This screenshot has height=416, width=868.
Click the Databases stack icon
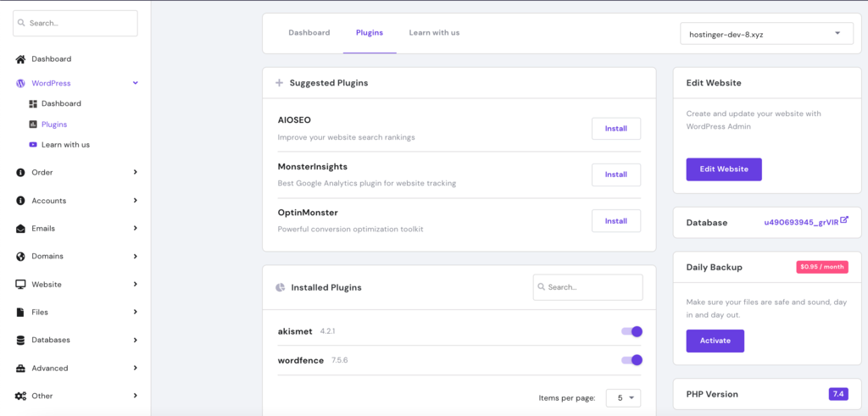point(20,341)
